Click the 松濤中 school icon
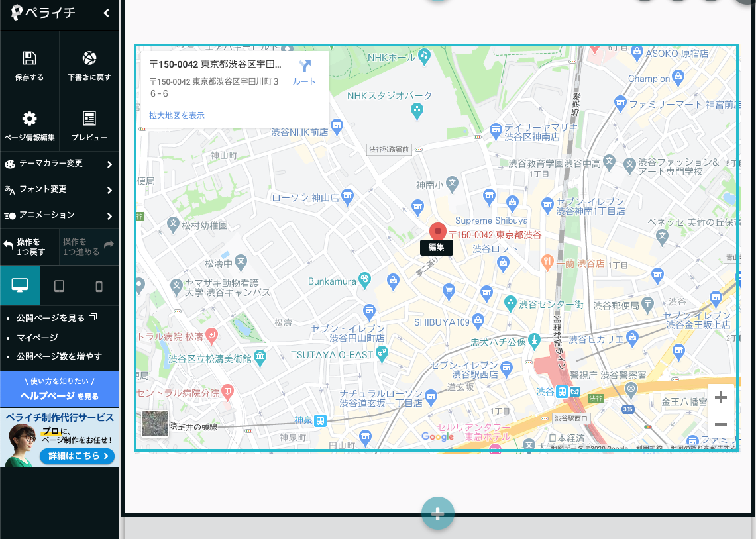Screen dimensions: 756x539 tap(241, 262)
